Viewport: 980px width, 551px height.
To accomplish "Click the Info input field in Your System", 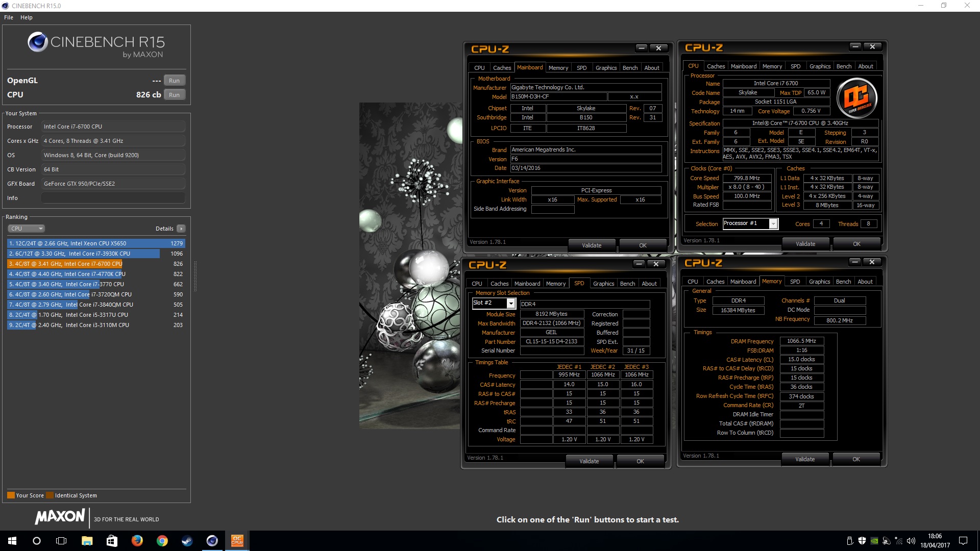I will pyautogui.click(x=113, y=198).
